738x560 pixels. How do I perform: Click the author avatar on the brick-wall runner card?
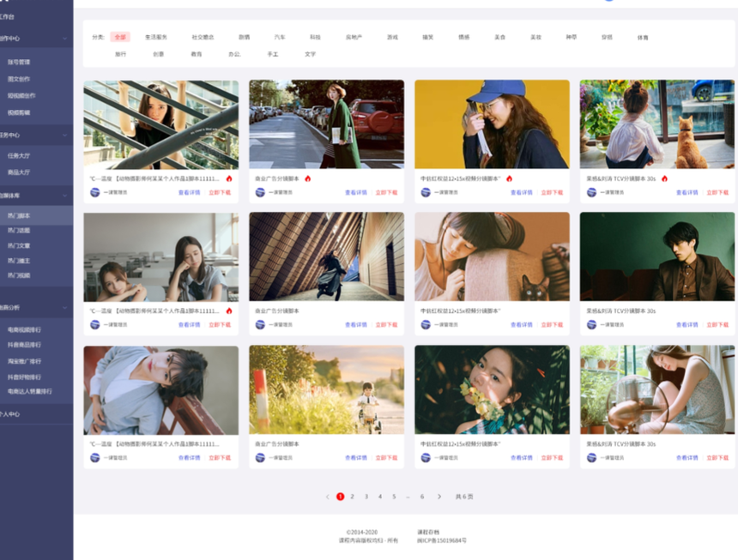(x=260, y=324)
